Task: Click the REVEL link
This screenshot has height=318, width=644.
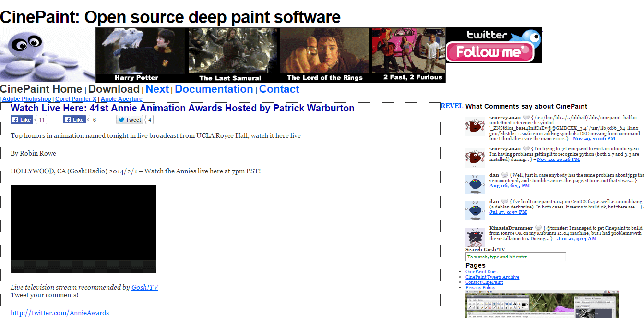Action: 452,106
